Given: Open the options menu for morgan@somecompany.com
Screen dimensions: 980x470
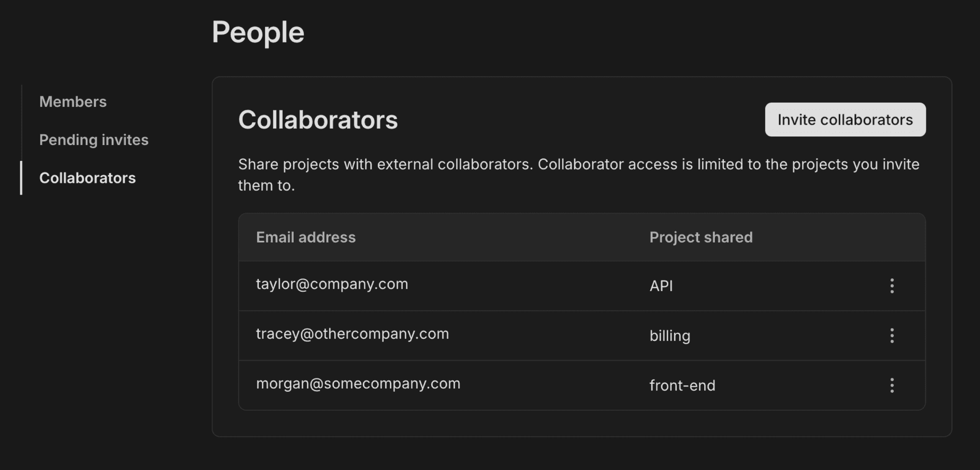Looking at the screenshot, I should (892, 385).
